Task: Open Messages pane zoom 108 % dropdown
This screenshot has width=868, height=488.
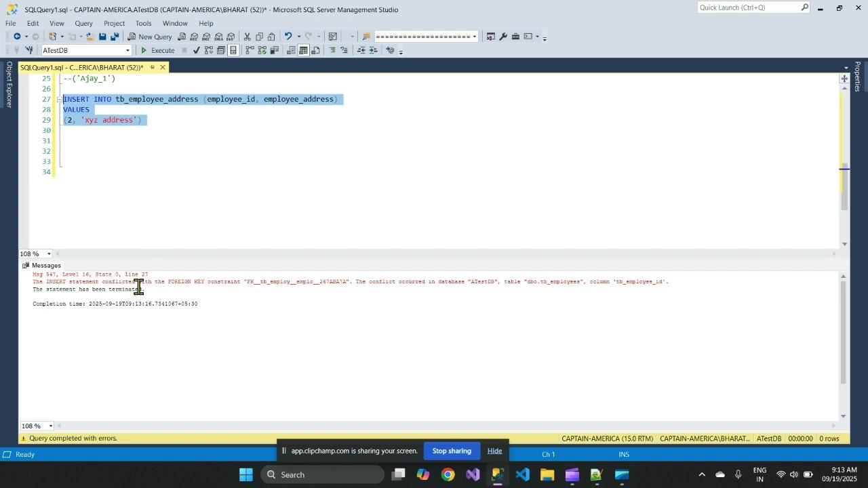Action: (x=49, y=426)
